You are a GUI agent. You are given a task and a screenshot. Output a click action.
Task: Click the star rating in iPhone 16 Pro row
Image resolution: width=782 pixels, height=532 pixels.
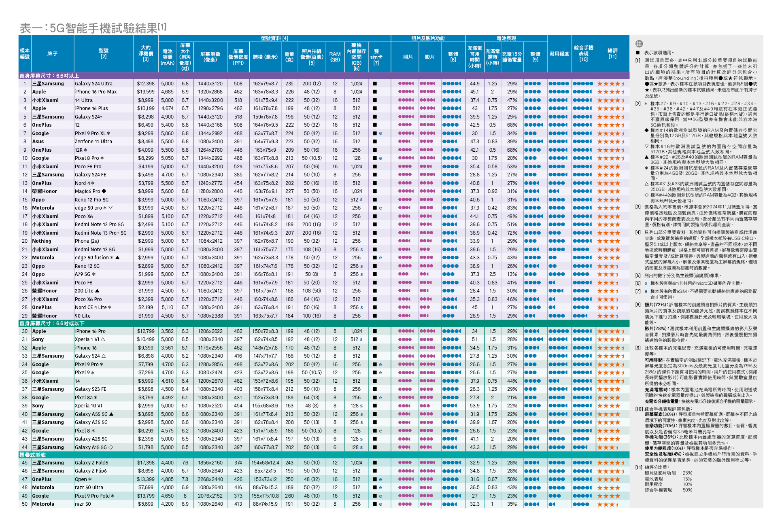tap(611, 331)
